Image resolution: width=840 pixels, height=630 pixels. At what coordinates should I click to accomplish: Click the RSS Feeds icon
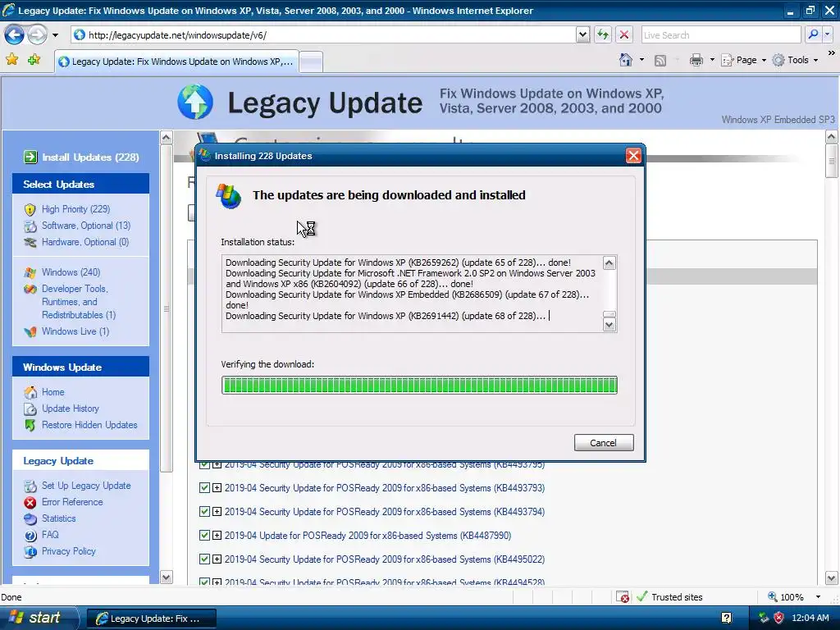(660, 61)
